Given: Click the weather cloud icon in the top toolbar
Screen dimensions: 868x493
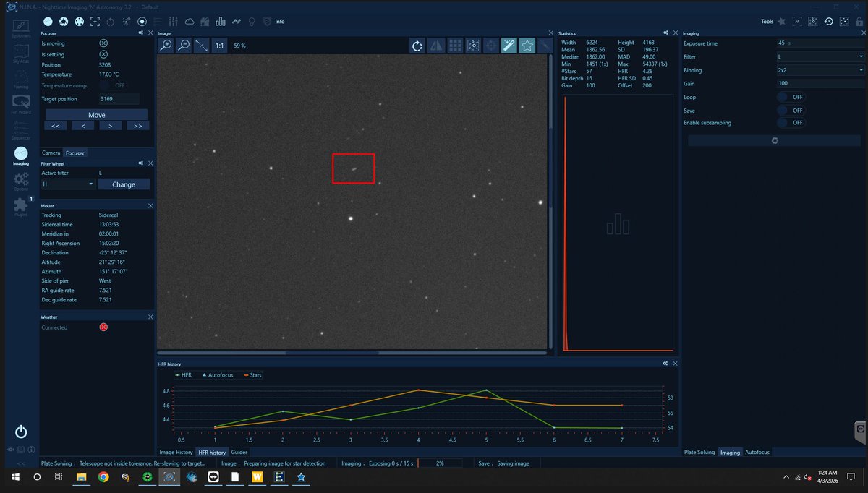Looking at the screenshot, I should point(189,21).
